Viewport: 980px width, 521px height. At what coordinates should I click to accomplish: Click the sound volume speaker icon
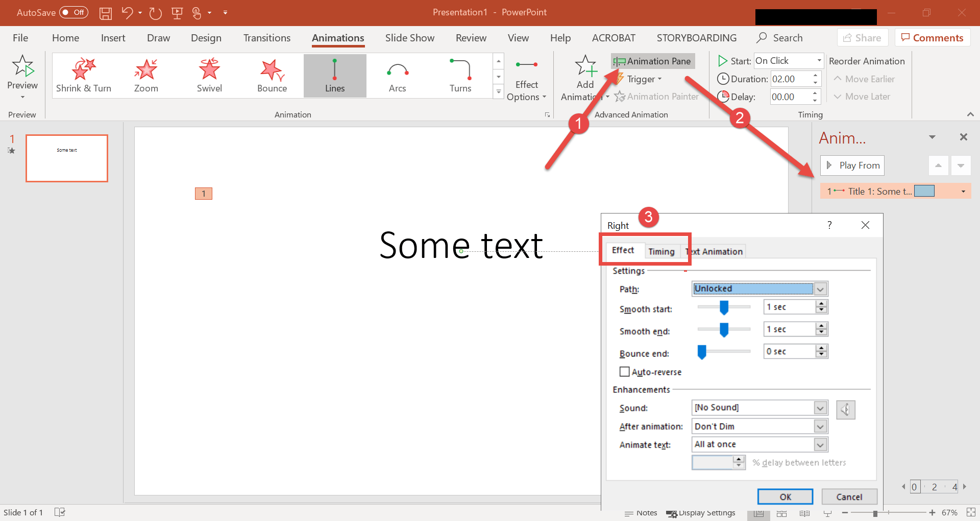[x=845, y=410]
